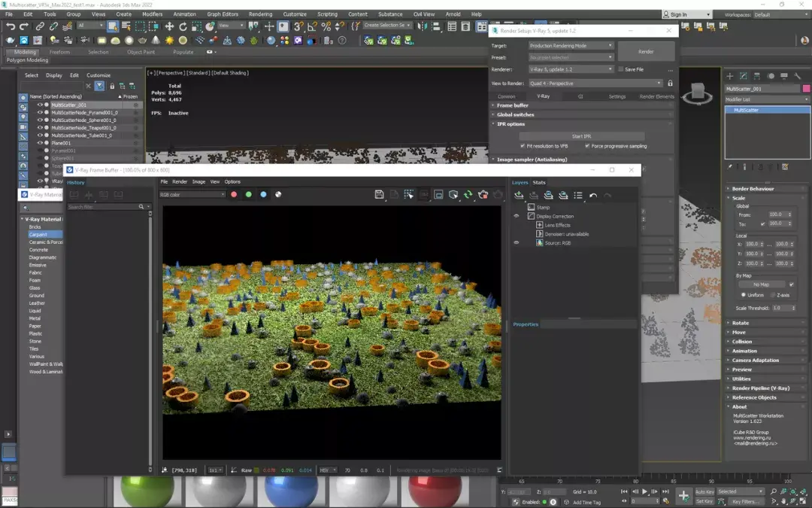812x508 pixels.
Task: Switch to the GI tab in Render Setup
Action: (580, 96)
